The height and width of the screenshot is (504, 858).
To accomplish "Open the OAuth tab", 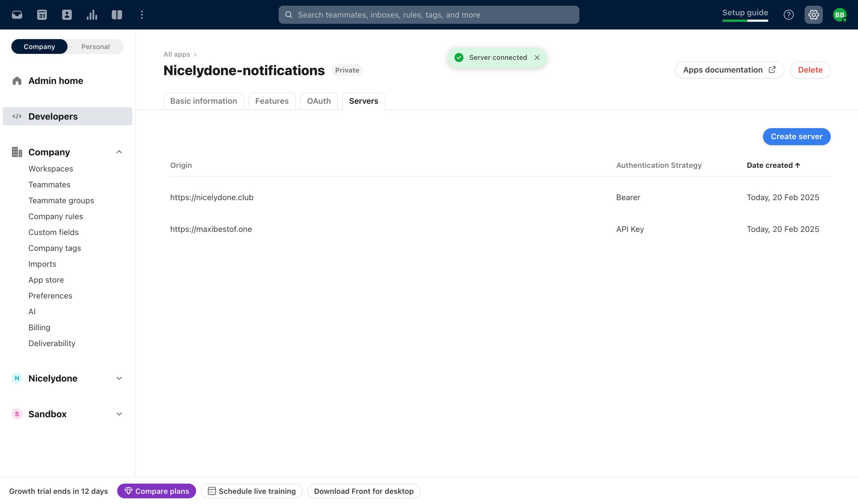I will 319,101.
